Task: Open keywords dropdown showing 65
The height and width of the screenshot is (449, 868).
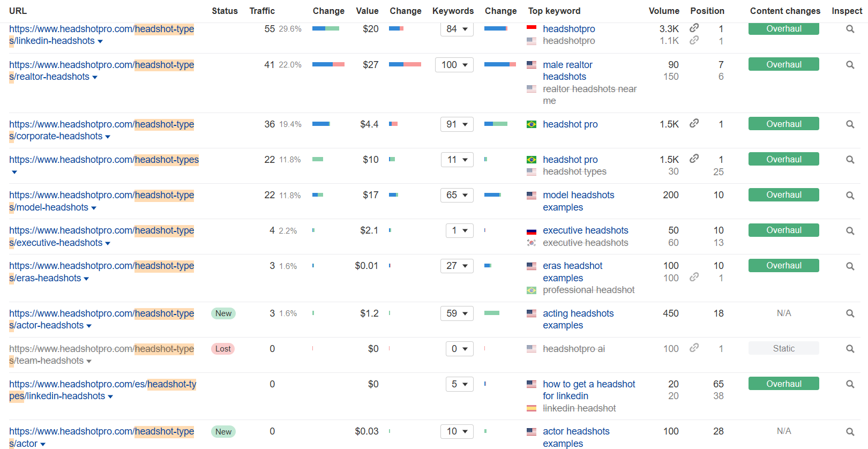Action: click(457, 195)
